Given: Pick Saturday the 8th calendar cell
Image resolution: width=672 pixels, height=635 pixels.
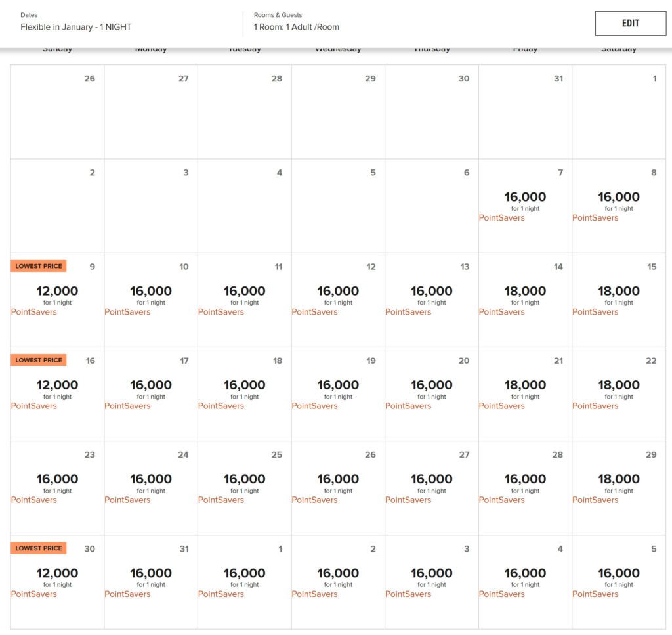Looking at the screenshot, I should pos(618,206).
